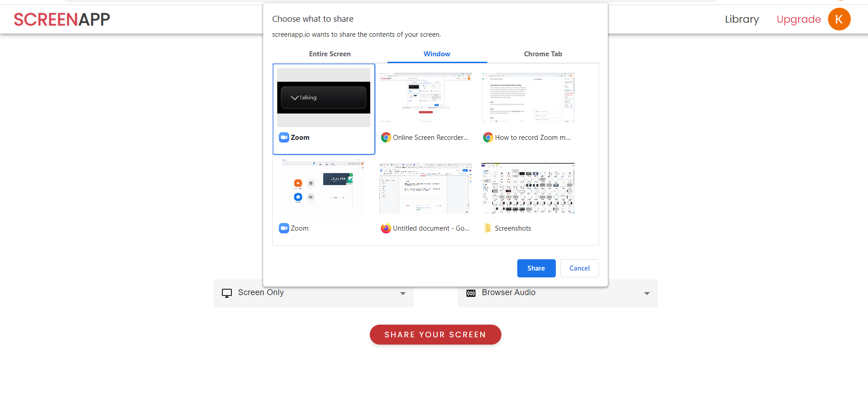Click the 'Screen Only' text
The width and height of the screenshot is (868, 395).
tap(261, 292)
